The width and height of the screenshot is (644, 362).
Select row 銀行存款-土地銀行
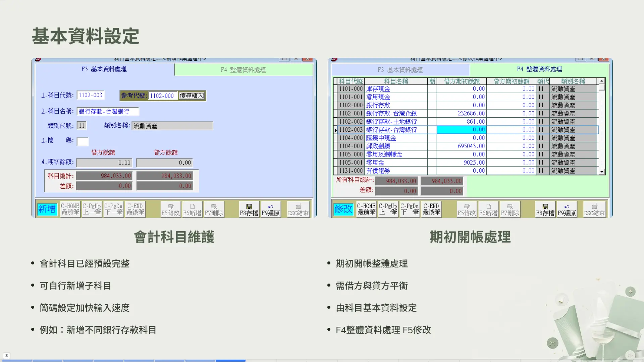click(466, 122)
